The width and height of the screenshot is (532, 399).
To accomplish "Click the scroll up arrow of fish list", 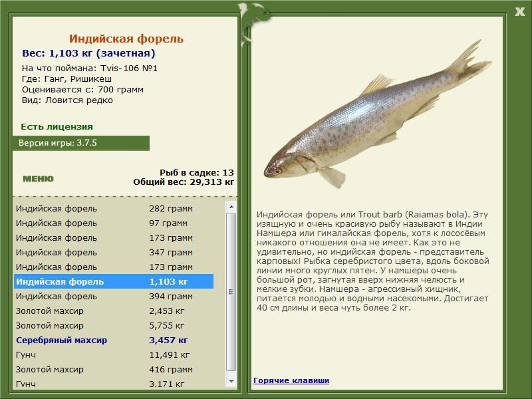I will tap(231, 207).
